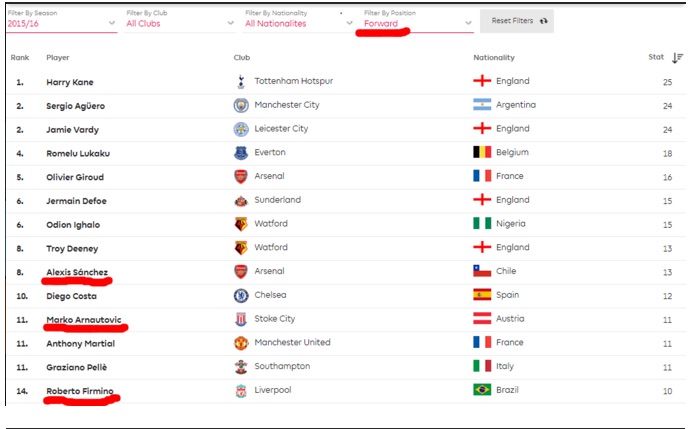Toggle the Stat column sort order icon

click(x=677, y=58)
